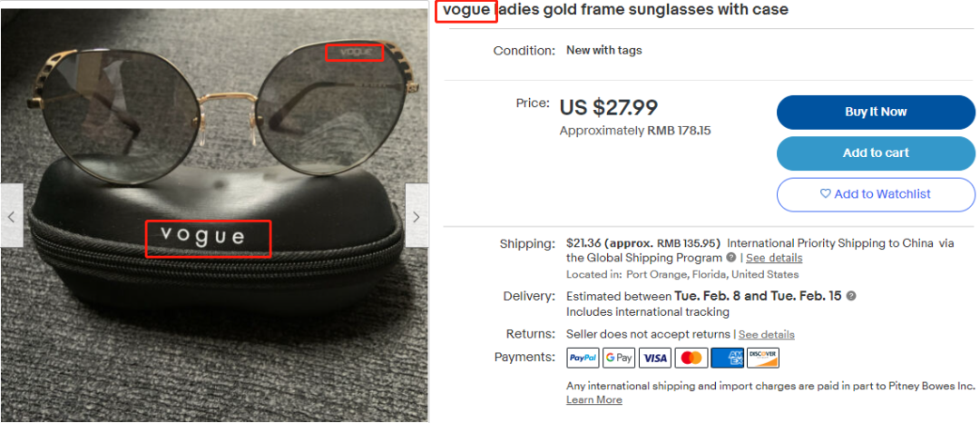Add the sunglasses to Watchlist

click(x=876, y=193)
